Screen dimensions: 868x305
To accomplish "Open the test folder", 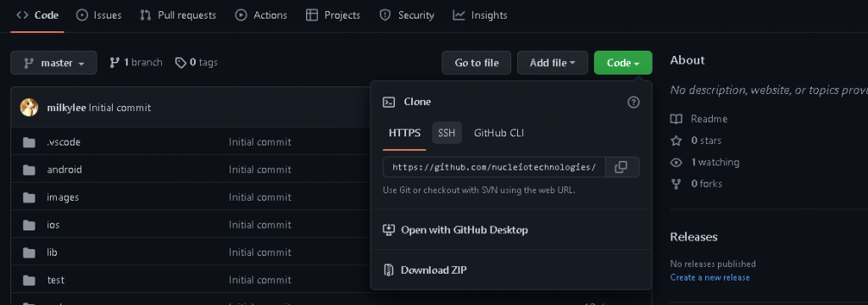I will [x=55, y=280].
